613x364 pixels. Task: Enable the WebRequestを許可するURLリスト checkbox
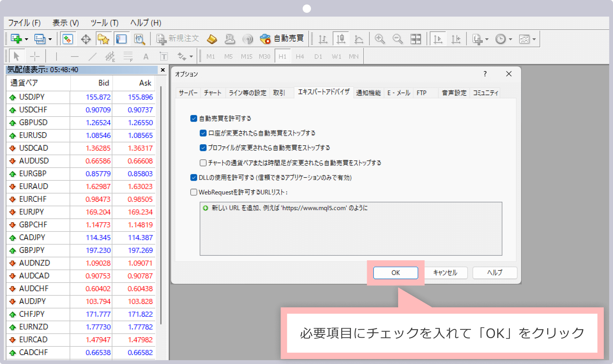click(193, 192)
